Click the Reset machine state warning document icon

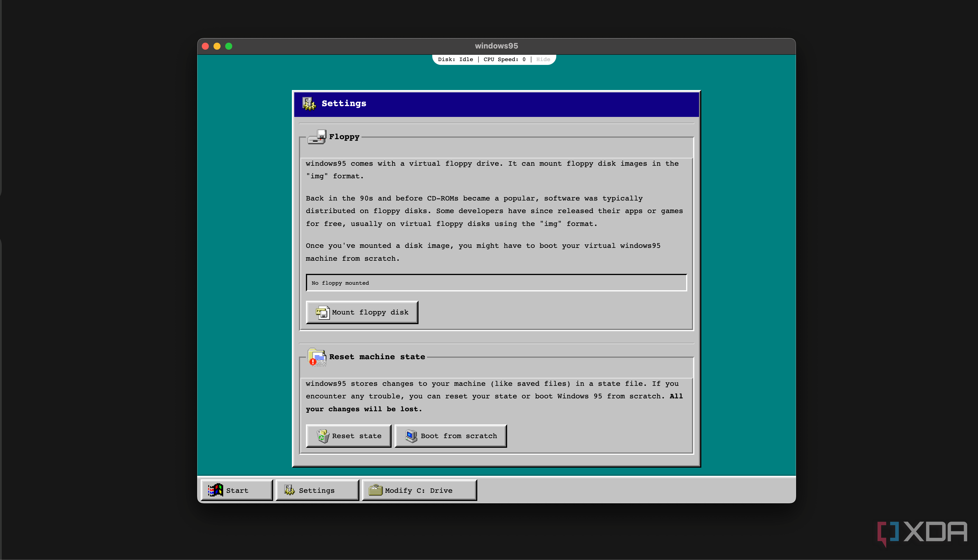coord(317,357)
